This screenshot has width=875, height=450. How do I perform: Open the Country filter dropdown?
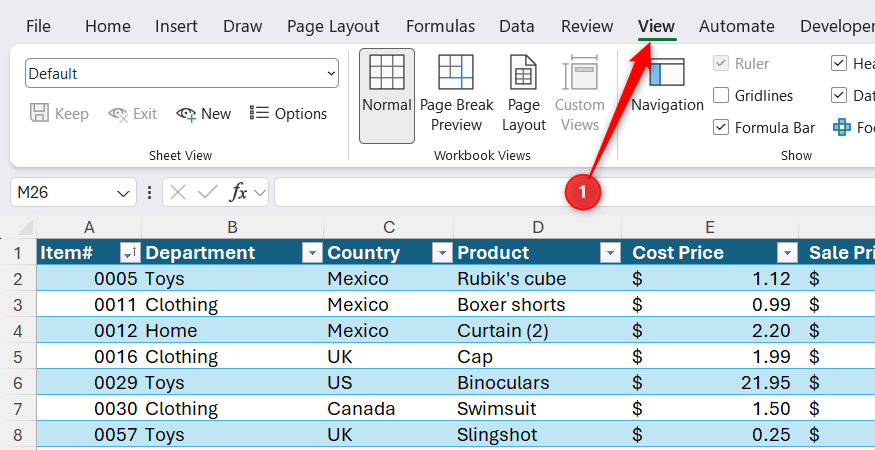tap(442, 253)
